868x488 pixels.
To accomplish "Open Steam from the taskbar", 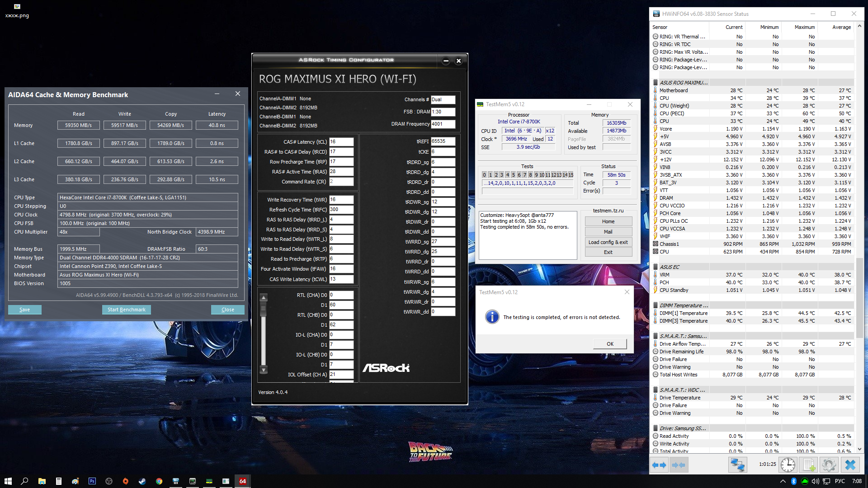I will click(142, 481).
